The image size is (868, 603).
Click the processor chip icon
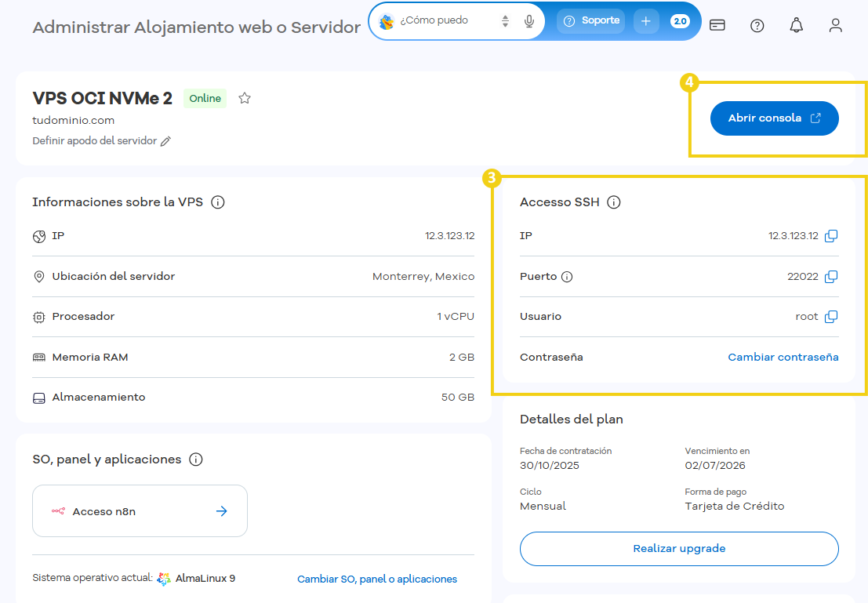coord(38,317)
